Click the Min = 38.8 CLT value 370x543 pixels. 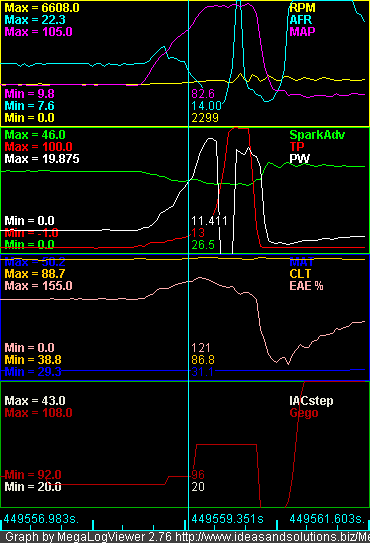33,360
